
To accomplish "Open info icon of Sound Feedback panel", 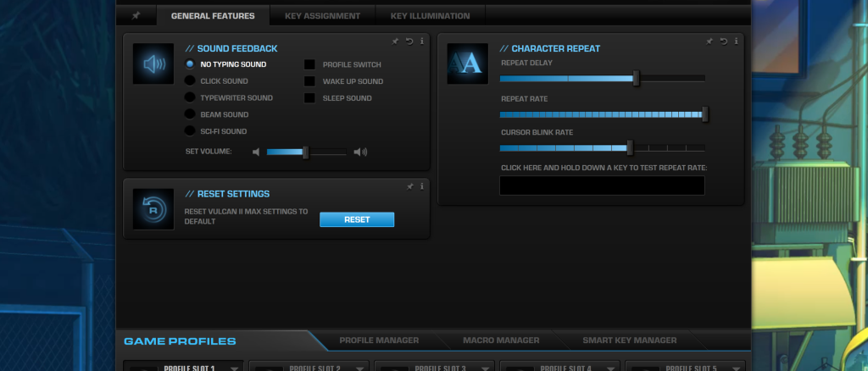I will coord(422,42).
